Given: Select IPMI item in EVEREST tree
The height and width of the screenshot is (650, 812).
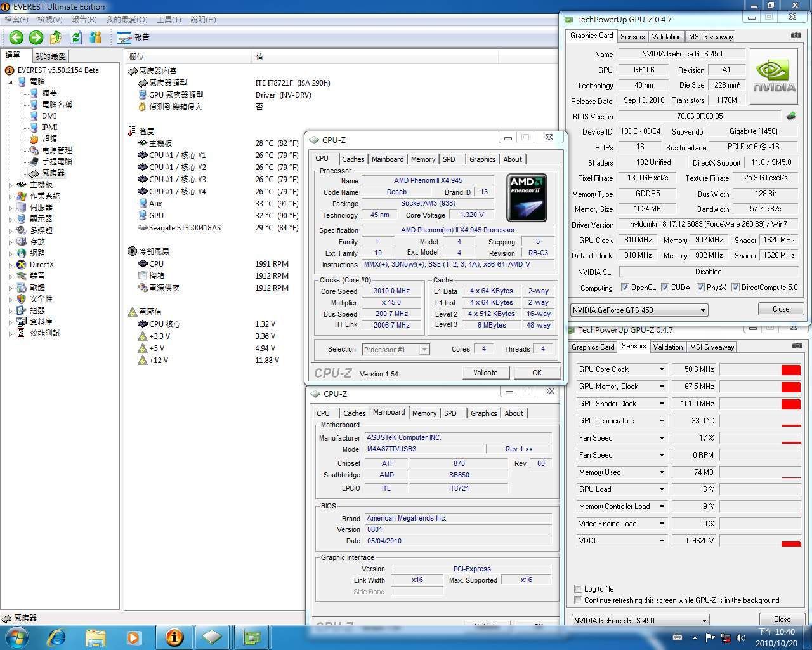Looking at the screenshot, I should click(x=49, y=127).
